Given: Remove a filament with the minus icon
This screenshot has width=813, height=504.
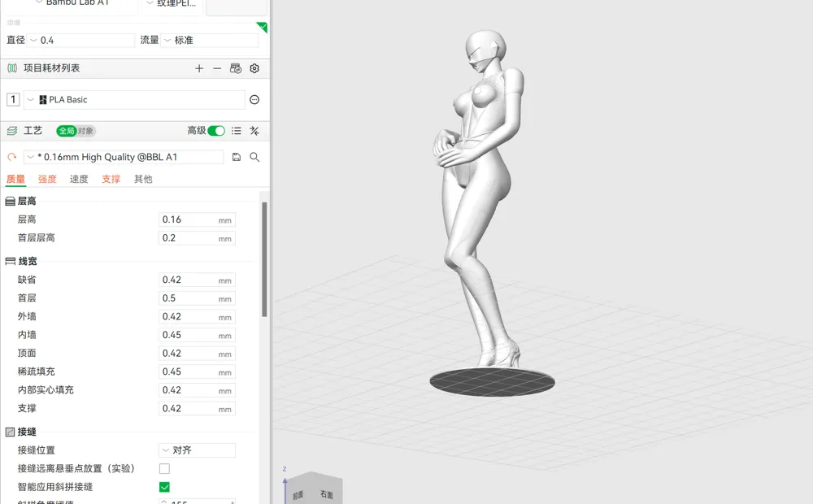Looking at the screenshot, I should point(217,68).
